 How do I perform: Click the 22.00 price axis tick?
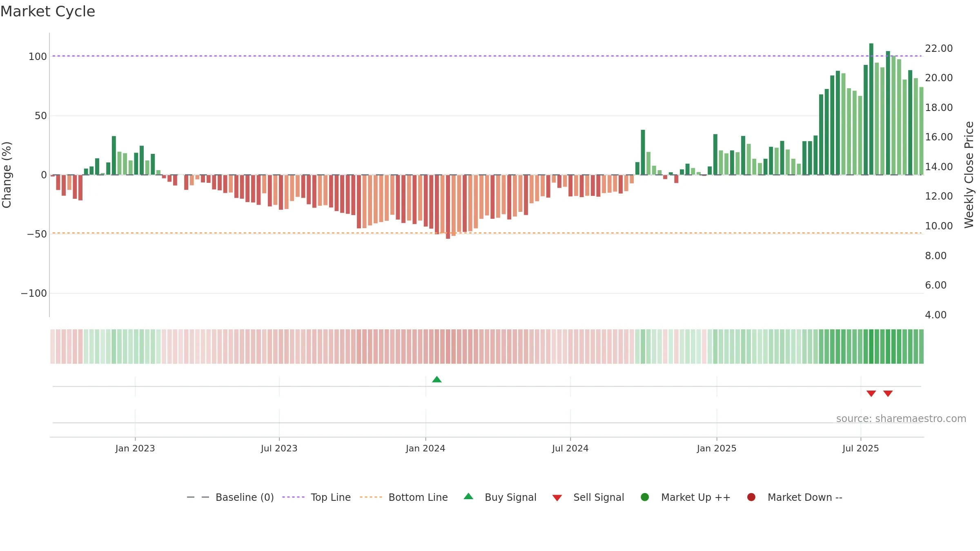click(x=939, y=49)
